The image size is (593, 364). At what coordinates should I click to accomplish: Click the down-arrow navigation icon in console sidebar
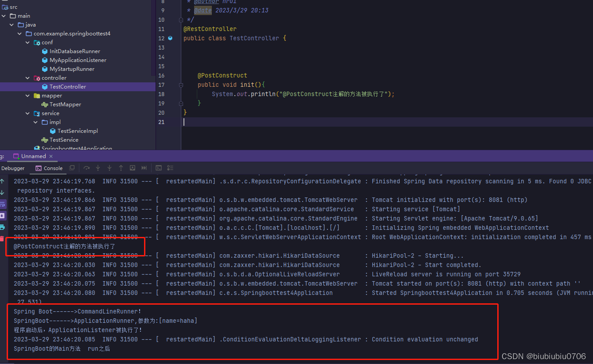2,192
